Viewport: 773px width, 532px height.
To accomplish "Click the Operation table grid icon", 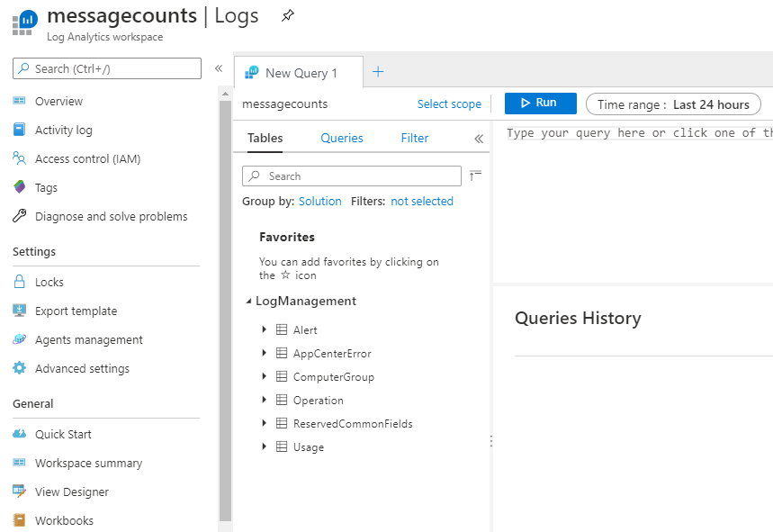I will 282,400.
